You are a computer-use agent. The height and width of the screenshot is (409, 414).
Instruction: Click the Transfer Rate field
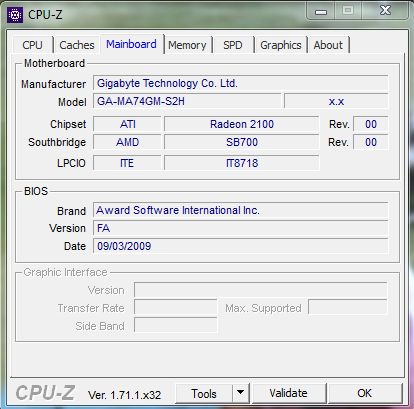[176, 307]
